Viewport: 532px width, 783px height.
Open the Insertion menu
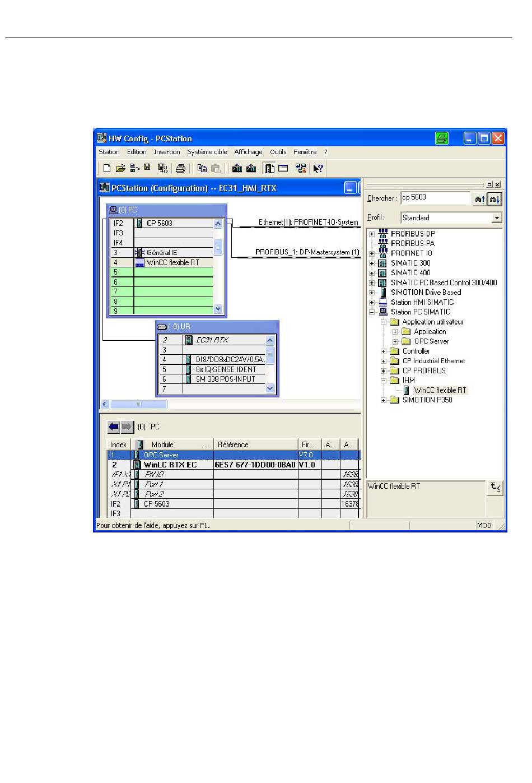(167, 152)
